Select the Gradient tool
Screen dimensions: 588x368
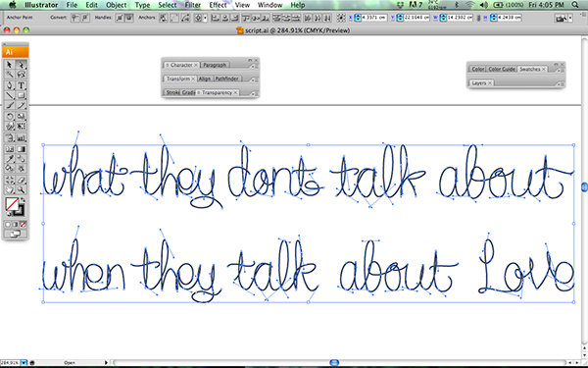point(21,149)
